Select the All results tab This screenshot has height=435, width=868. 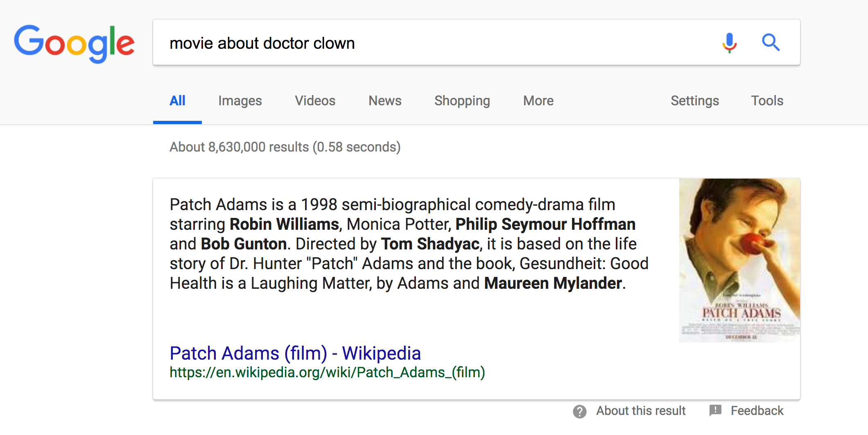click(x=177, y=101)
